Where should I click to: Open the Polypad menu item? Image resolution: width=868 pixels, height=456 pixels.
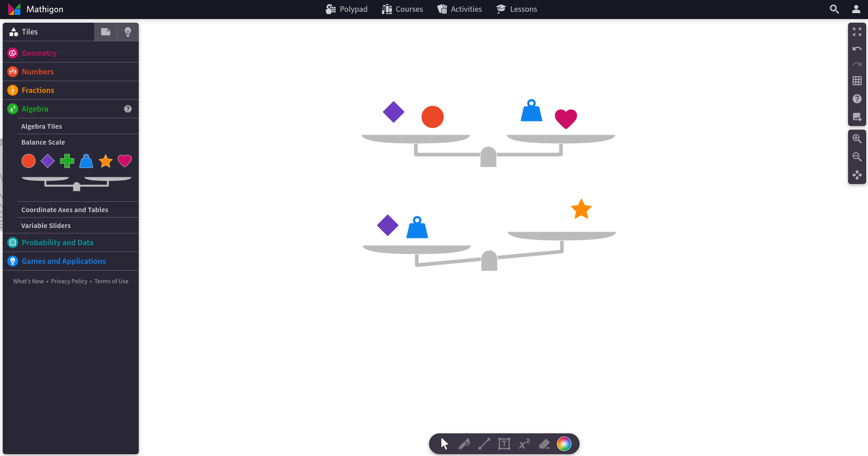click(x=346, y=9)
